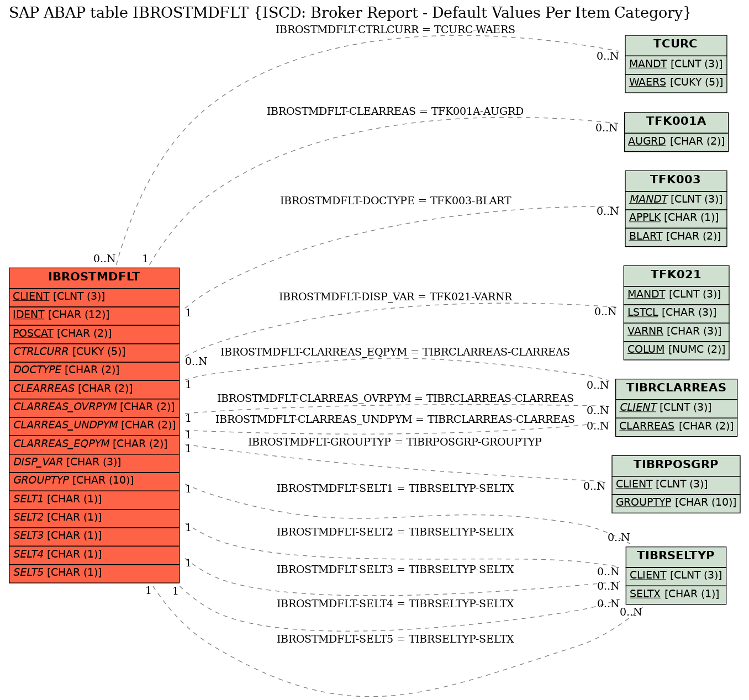
Task: Click the CLEARREAS = TFK001A-AUGRD relation label
Action: pyautogui.click(x=395, y=112)
